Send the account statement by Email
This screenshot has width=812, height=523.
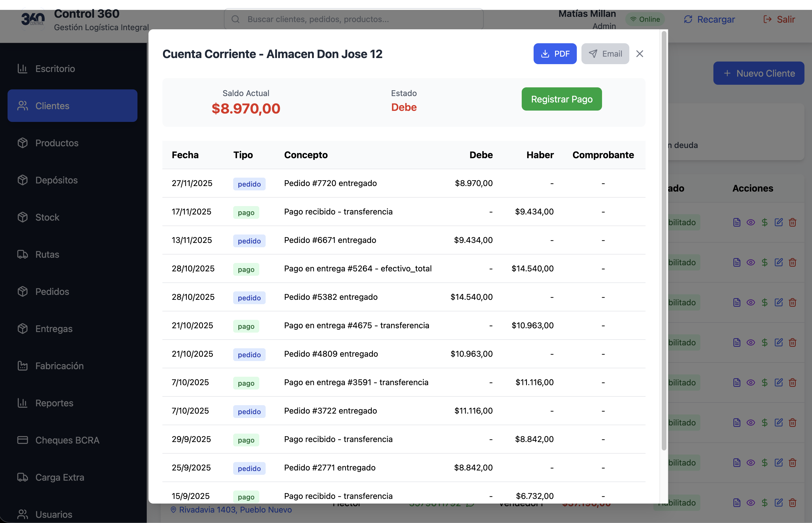pos(605,54)
